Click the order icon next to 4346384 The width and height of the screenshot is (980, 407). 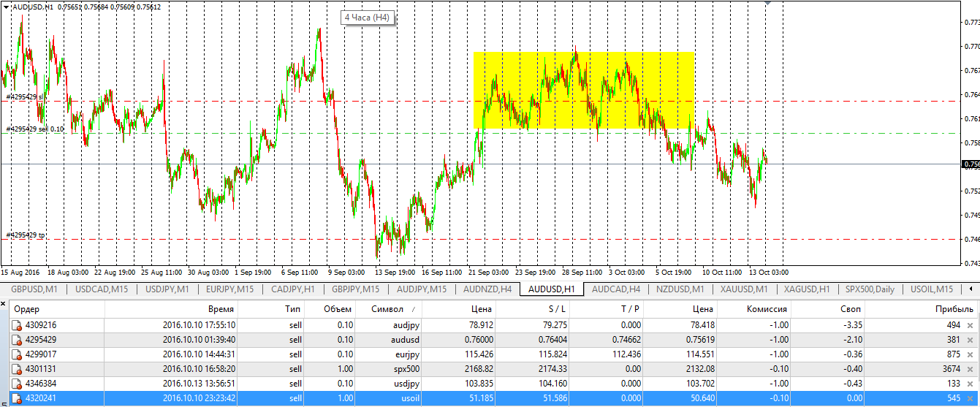tap(17, 384)
